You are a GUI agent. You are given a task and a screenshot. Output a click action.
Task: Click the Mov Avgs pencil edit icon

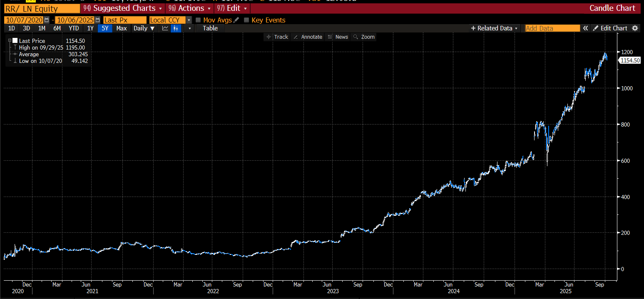point(236,20)
